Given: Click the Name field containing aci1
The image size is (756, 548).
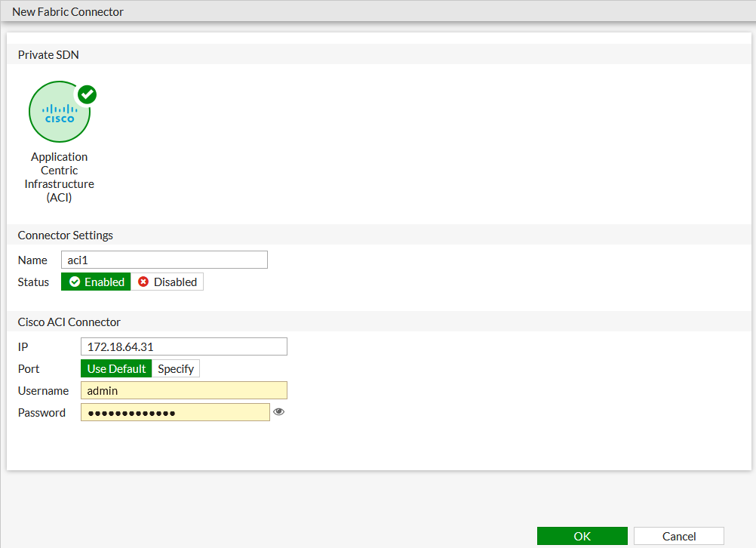Looking at the screenshot, I should point(164,260).
